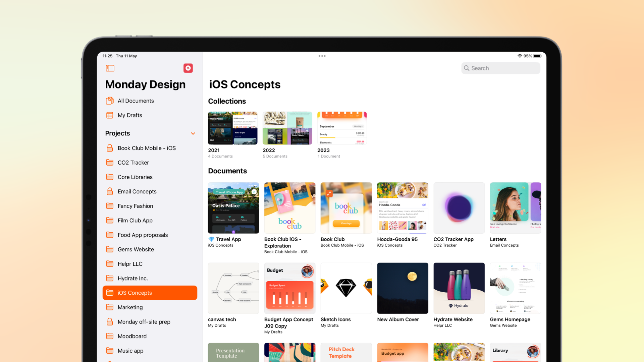Click the folder icon next to Moodboard
Image resolution: width=644 pixels, height=362 pixels.
[110, 336]
